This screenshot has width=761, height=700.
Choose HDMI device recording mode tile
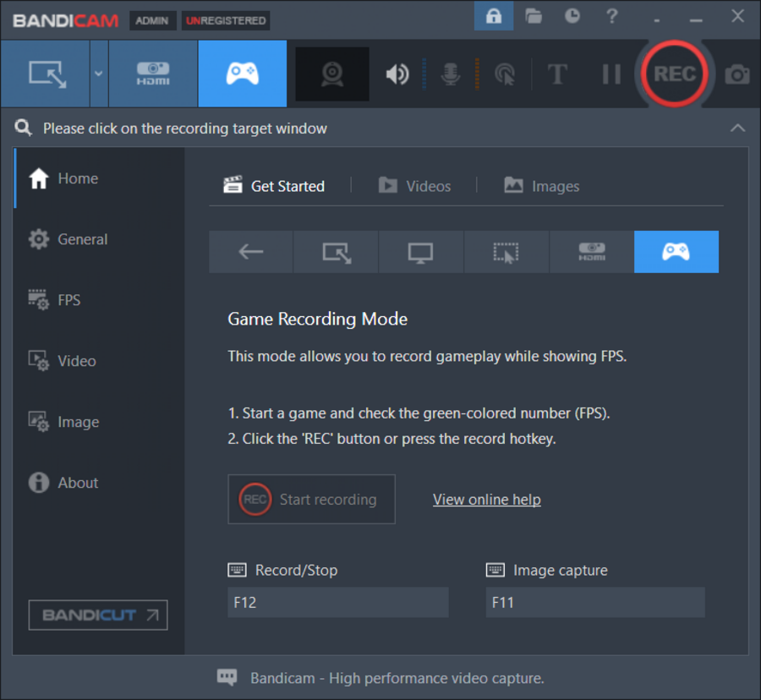click(x=592, y=252)
